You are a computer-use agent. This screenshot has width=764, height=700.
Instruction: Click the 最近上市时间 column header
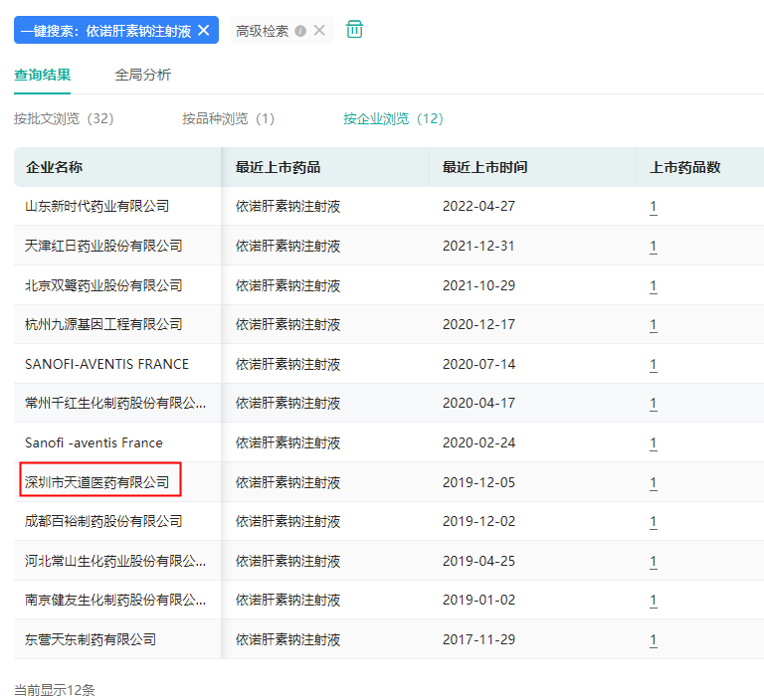click(484, 167)
